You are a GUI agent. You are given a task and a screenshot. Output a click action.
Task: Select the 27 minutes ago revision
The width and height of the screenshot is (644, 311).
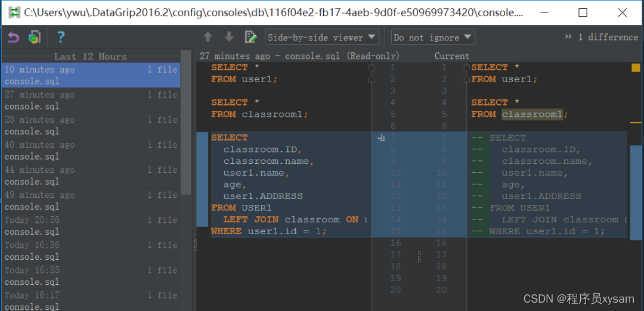(x=91, y=101)
